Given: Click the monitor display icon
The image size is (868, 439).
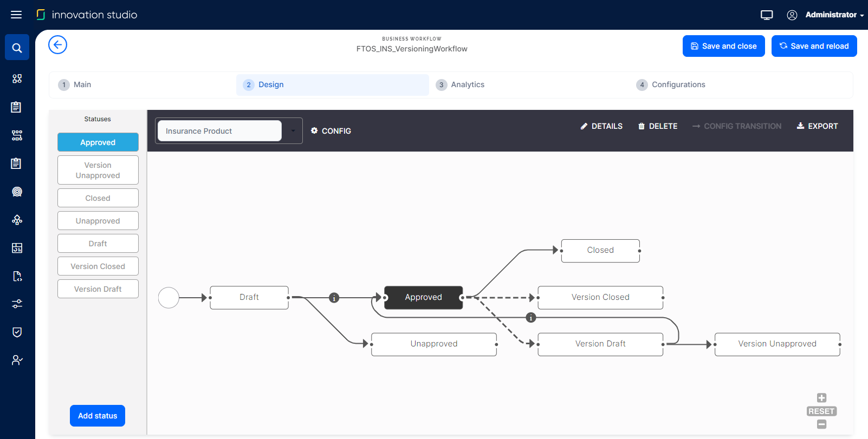Looking at the screenshot, I should pos(766,15).
